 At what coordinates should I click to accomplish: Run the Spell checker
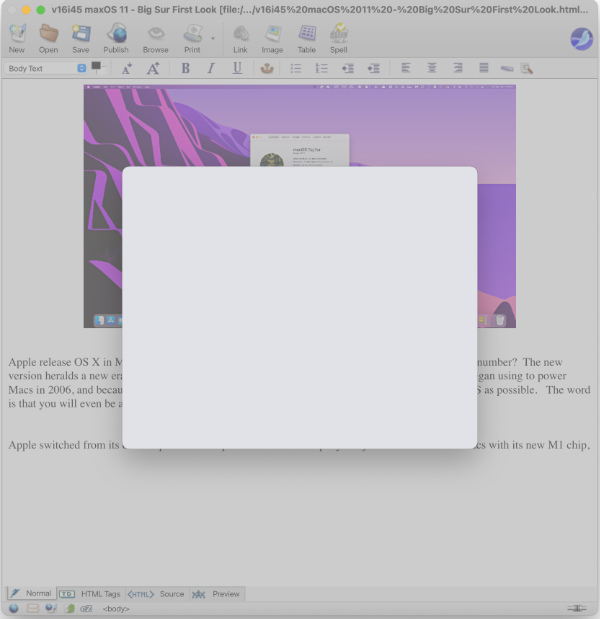click(x=339, y=36)
